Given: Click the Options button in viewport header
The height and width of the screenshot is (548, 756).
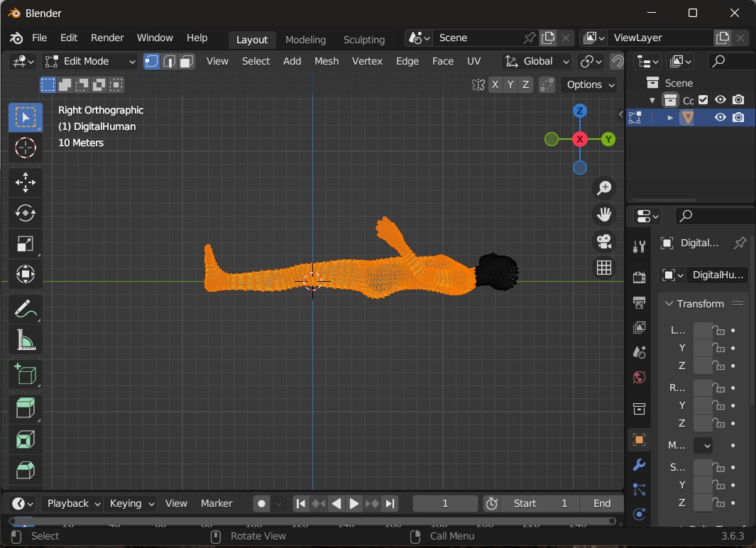Looking at the screenshot, I should pyautogui.click(x=590, y=84).
